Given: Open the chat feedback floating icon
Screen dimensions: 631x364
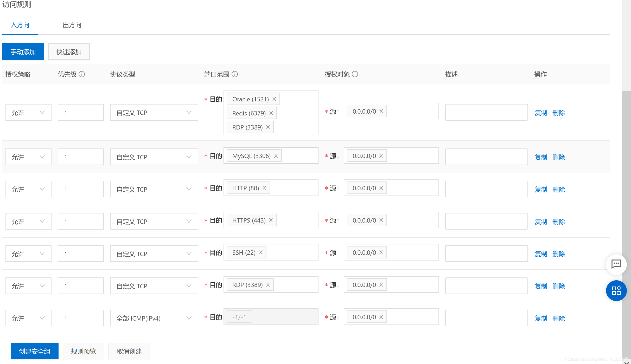Looking at the screenshot, I should 616,264.
